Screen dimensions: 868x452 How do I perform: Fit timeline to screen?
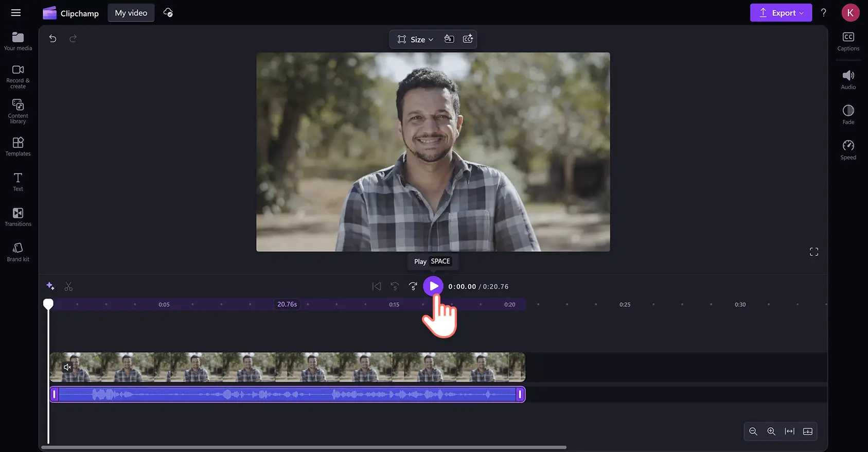click(790, 431)
